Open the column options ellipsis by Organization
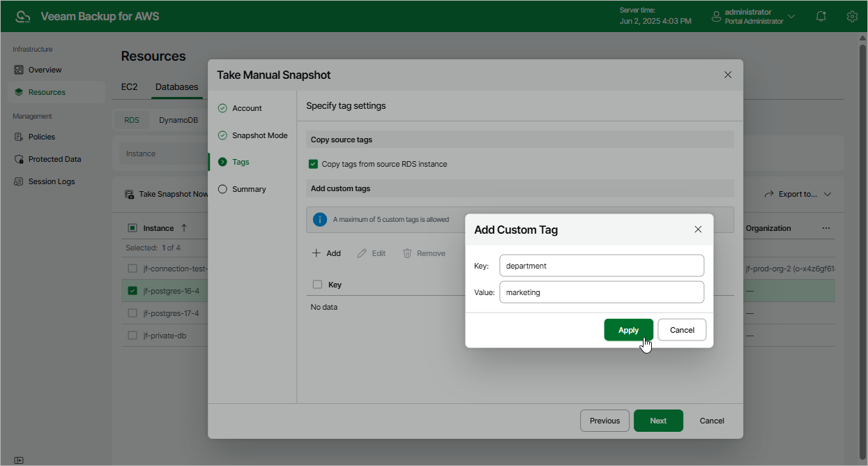The image size is (868, 466). click(x=826, y=228)
